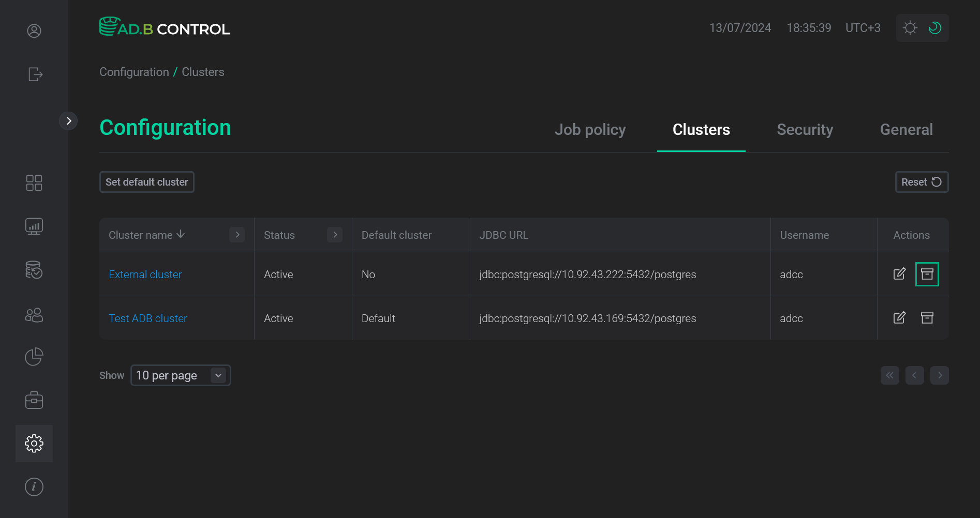Image resolution: width=980 pixels, height=518 pixels.
Task: Switch to light theme with sun icon
Action: pos(910,27)
